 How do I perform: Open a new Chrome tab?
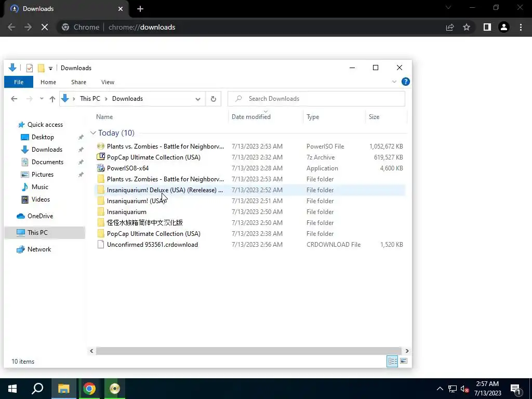coord(140,9)
